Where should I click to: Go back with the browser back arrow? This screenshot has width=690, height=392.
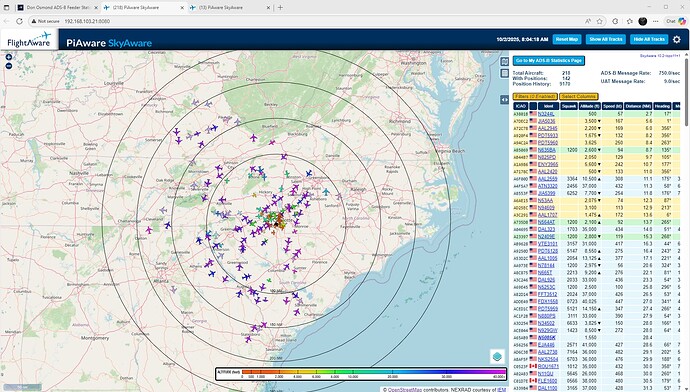6,21
